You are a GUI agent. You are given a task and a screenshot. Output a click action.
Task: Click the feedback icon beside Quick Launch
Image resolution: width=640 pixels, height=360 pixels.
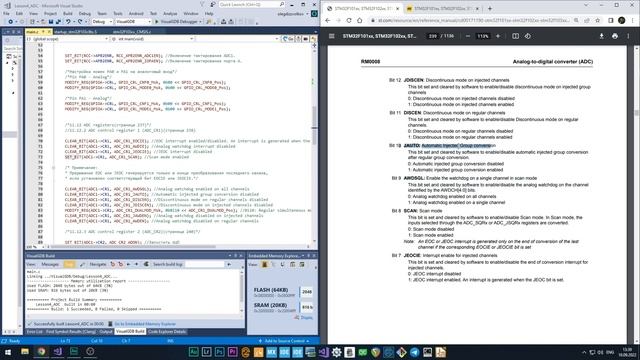213,4
